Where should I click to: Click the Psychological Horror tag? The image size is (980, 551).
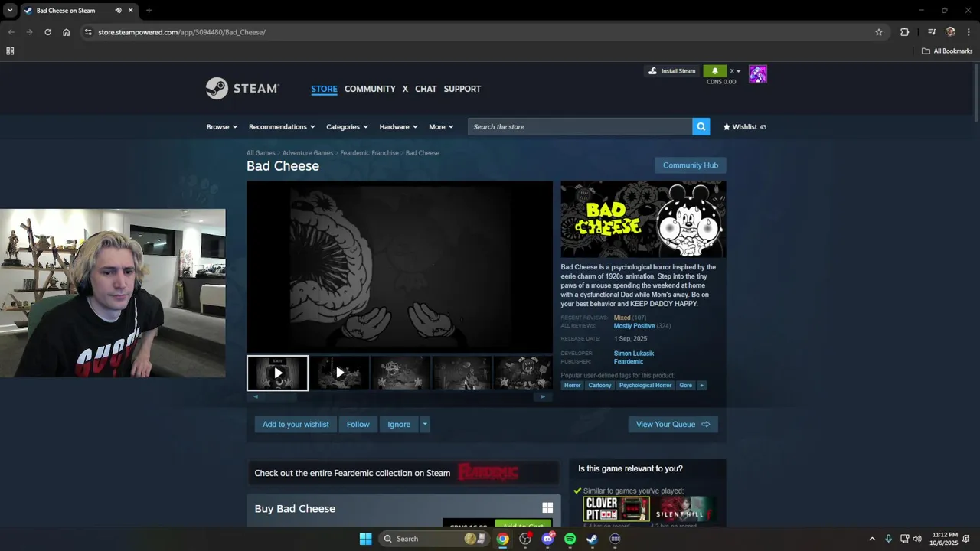(645, 386)
